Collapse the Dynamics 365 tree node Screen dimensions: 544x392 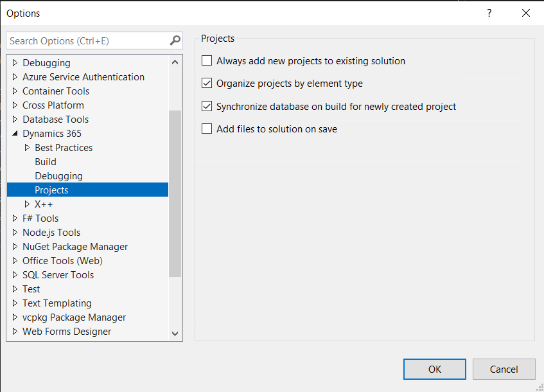pyautogui.click(x=15, y=134)
